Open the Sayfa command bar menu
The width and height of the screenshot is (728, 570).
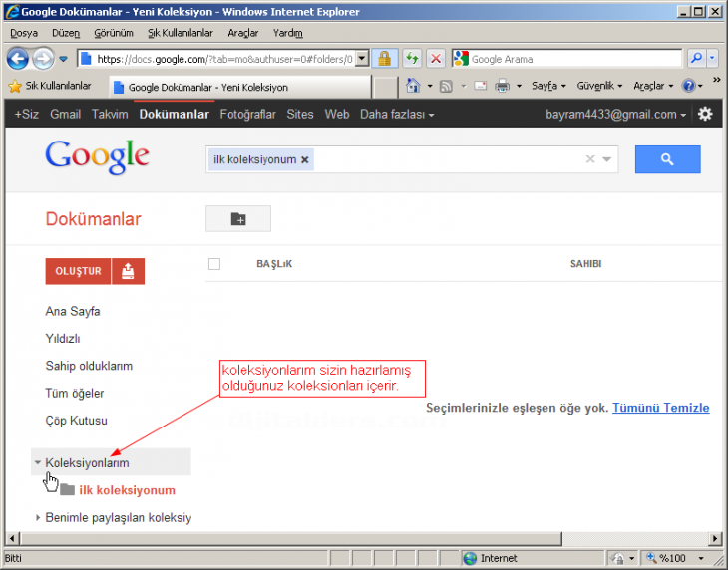(548, 86)
